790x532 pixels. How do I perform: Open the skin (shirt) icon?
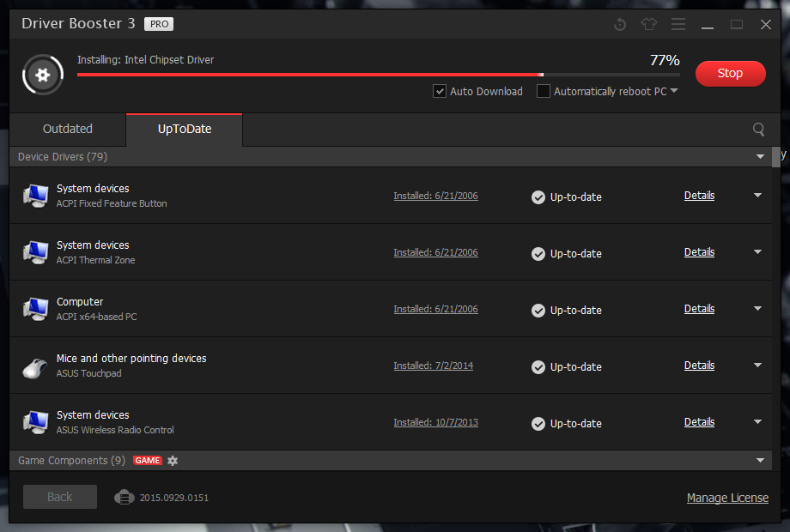[649, 24]
